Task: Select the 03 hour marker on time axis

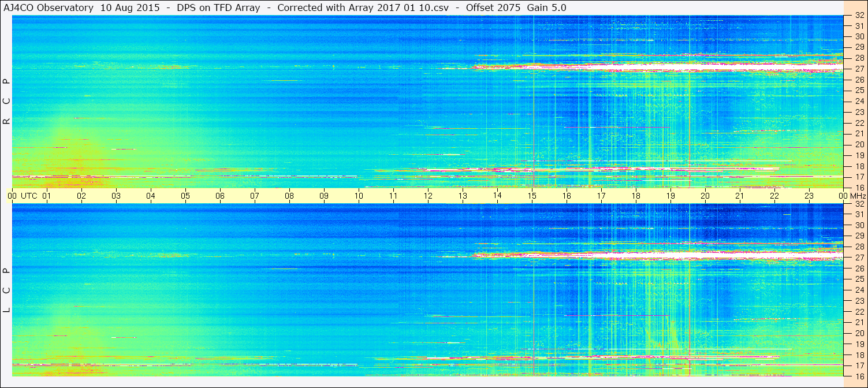Action: coord(116,196)
